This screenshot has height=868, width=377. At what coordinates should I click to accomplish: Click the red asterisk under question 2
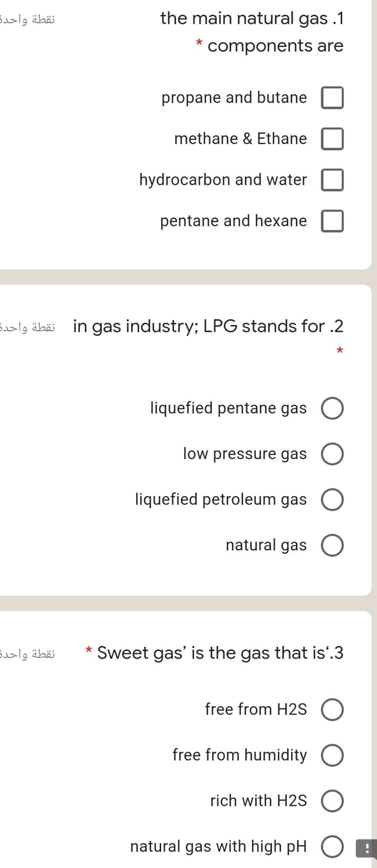tap(339, 351)
